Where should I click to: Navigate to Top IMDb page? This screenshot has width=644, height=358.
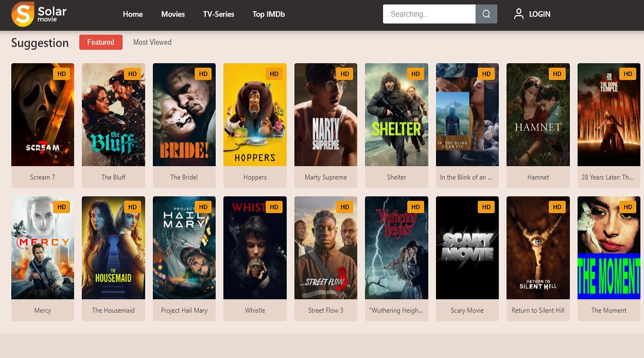point(269,14)
